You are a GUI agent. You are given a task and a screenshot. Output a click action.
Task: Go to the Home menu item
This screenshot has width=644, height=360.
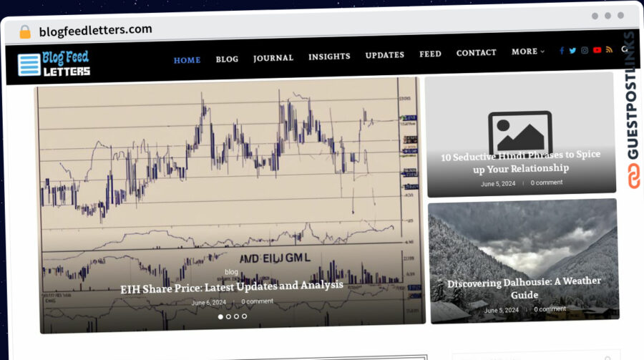(x=187, y=60)
